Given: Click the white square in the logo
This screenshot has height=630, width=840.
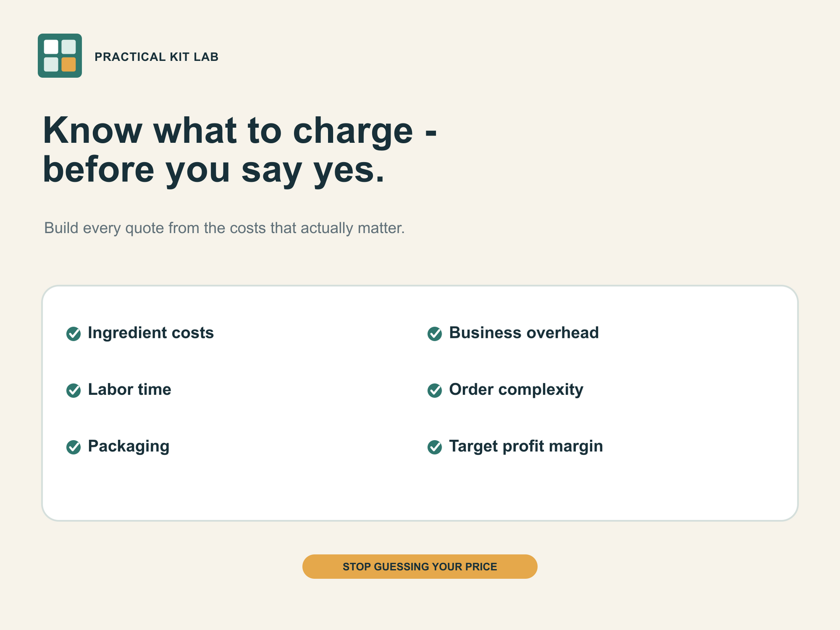Looking at the screenshot, I should pyautogui.click(x=51, y=47).
